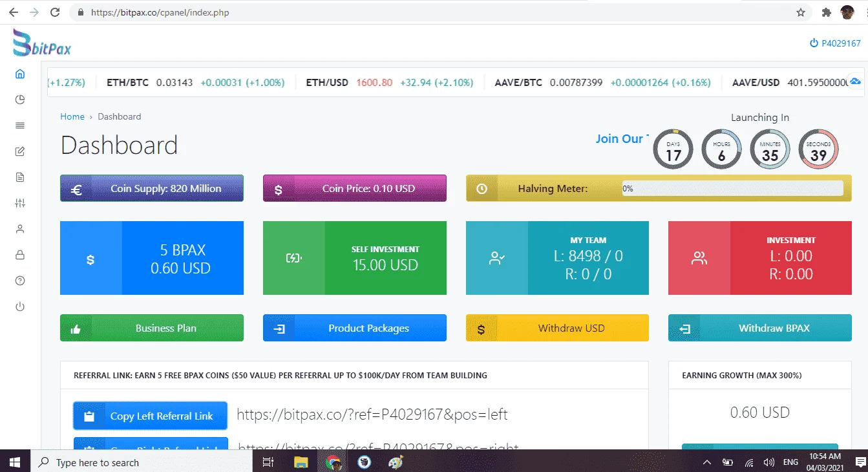Click the euro icon on Coin Supply
The image size is (868, 472).
pos(76,189)
